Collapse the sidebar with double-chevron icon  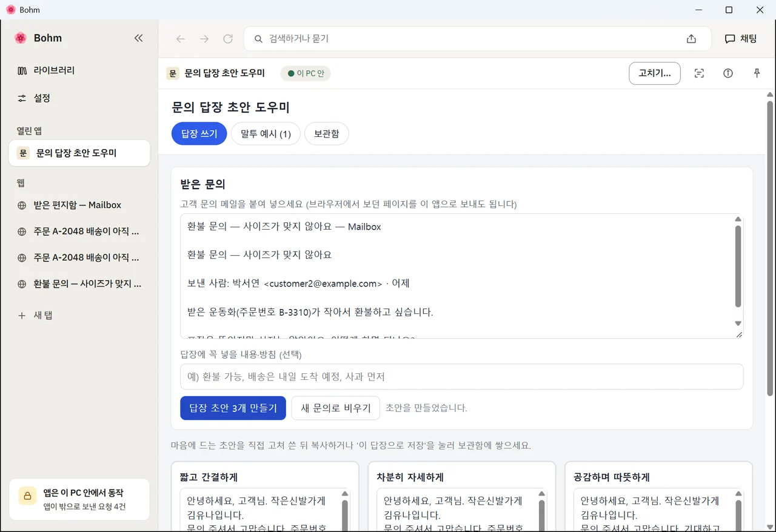click(138, 38)
